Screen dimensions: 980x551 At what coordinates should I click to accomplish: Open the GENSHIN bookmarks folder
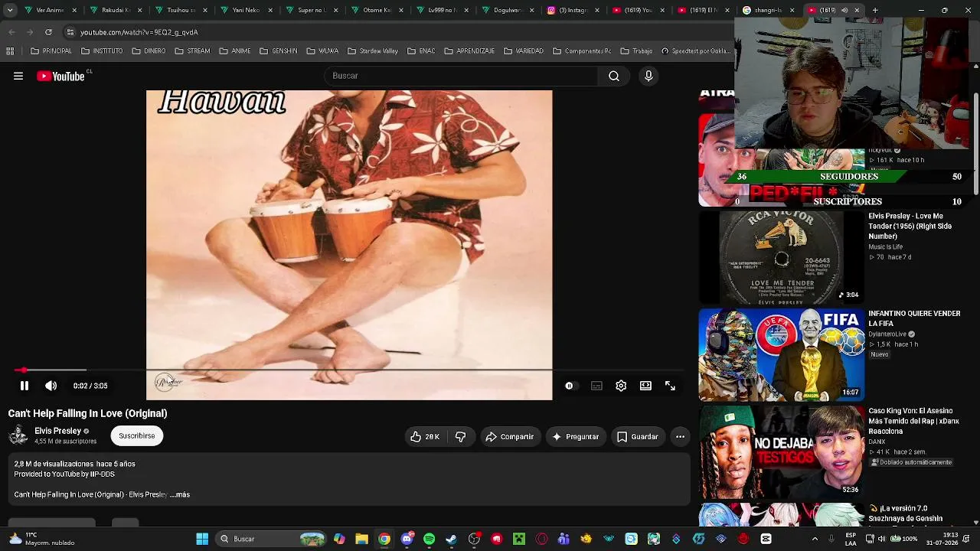click(279, 51)
